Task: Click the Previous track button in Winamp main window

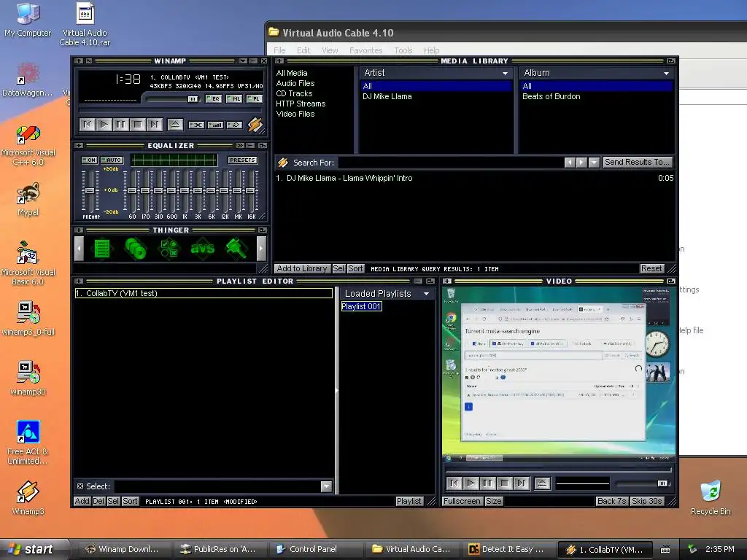Action: (88, 125)
